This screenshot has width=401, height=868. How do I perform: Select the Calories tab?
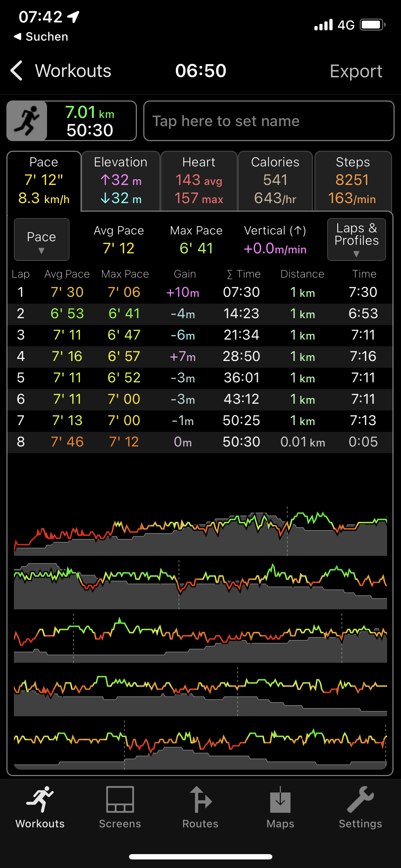[x=275, y=181]
